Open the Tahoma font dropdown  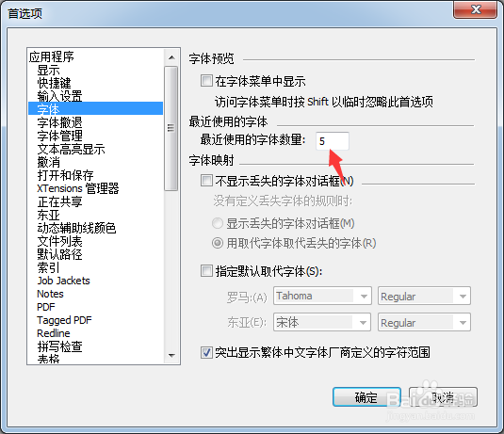pyautogui.click(x=322, y=296)
